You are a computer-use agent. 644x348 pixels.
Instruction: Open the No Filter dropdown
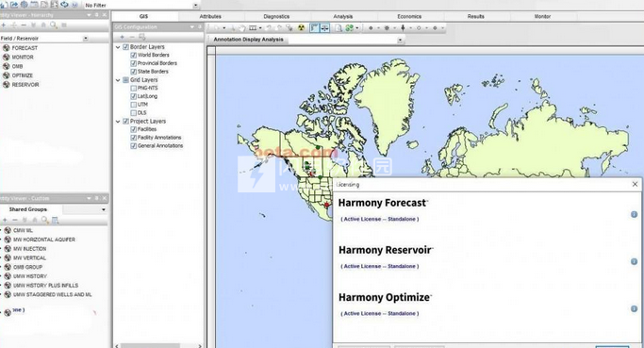click(195, 6)
